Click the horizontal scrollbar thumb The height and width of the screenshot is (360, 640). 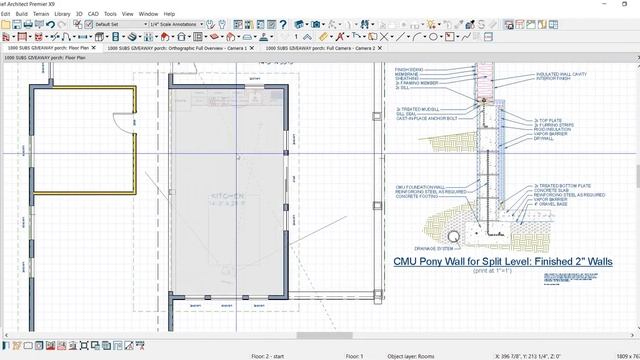pos(324,336)
